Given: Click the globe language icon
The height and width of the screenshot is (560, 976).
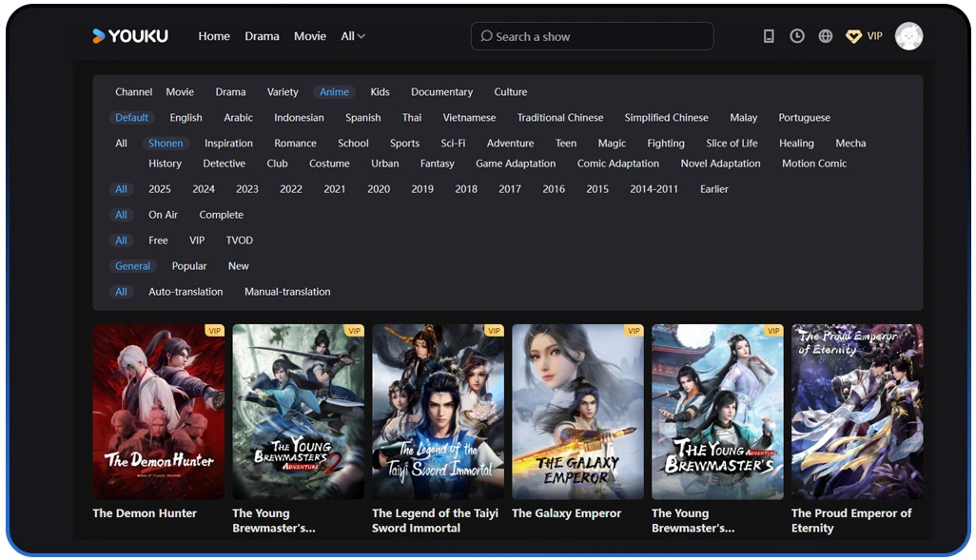Looking at the screenshot, I should pyautogui.click(x=826, y=36).
